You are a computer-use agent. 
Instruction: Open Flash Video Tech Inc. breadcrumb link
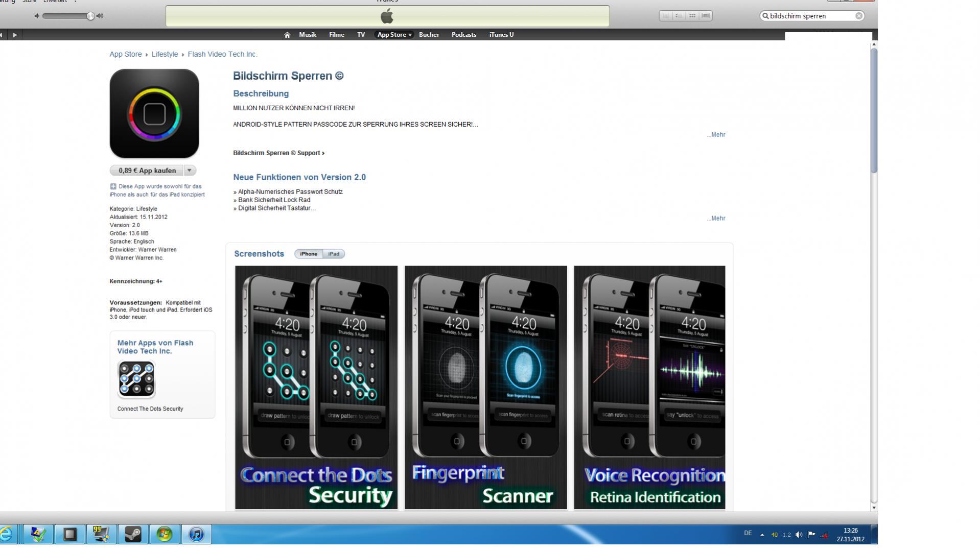(222, 54)
